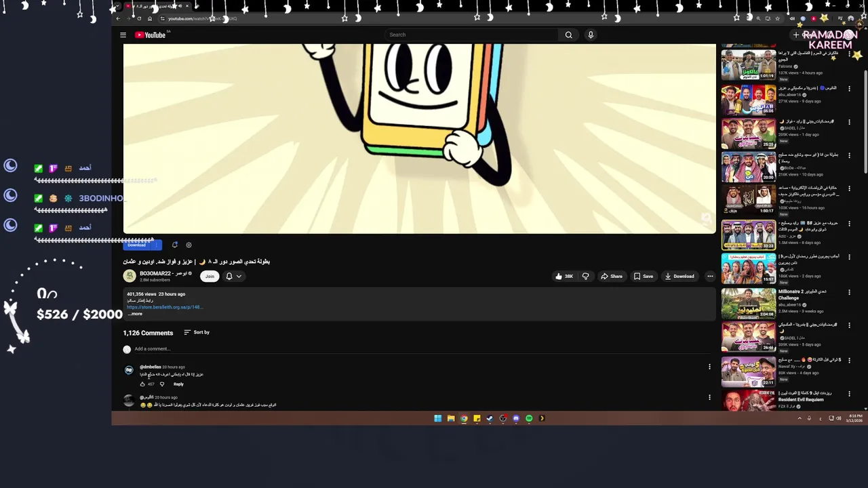
Task: Expand description with ...more
Action: [x=135, y=314]
